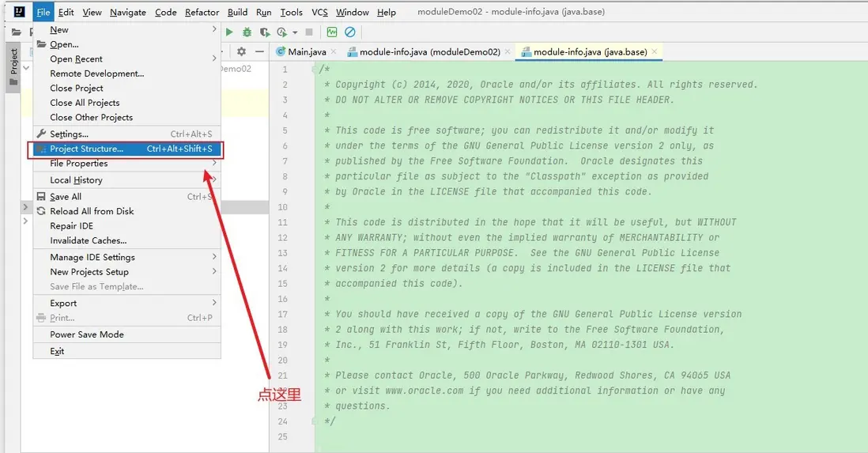Click the IntelliJ IDEA logo icon
The height and width of the screenshot is (453, 868).
click(x=19, y=12)
